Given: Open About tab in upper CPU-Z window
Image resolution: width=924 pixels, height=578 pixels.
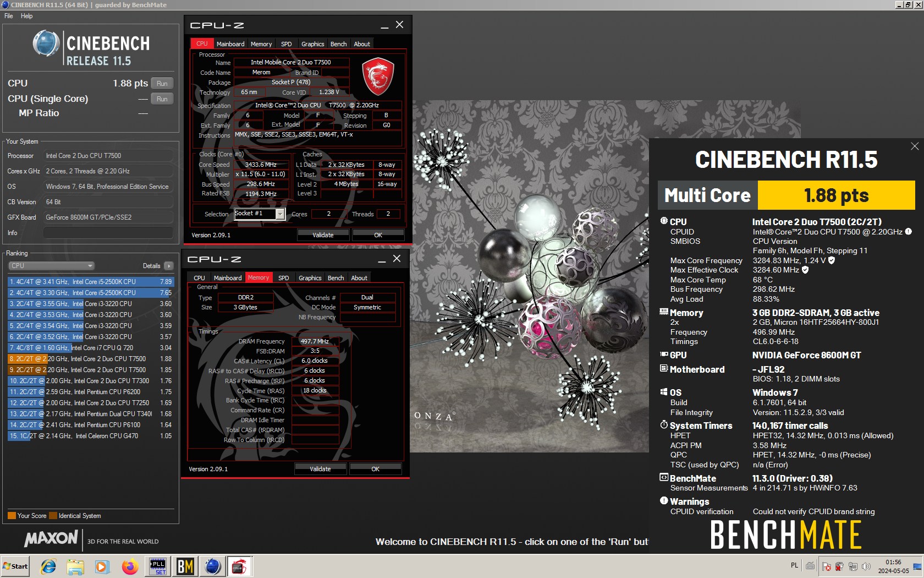Looking at the screenshot, I should pos(362,44).
